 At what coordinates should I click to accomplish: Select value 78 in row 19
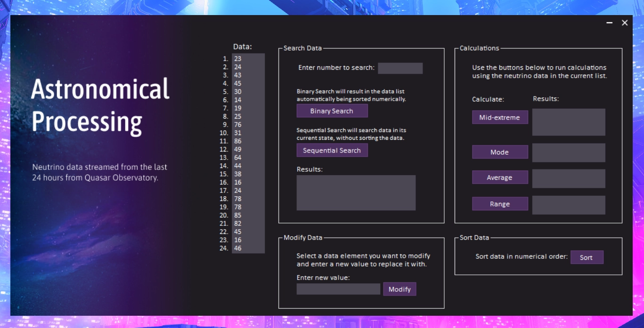coord(248,207)
